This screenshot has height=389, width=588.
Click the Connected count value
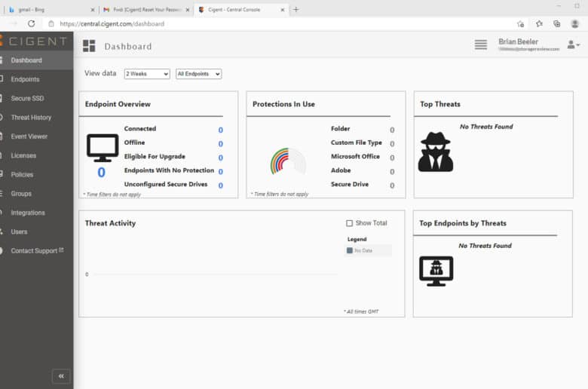(x=220, y=130)
